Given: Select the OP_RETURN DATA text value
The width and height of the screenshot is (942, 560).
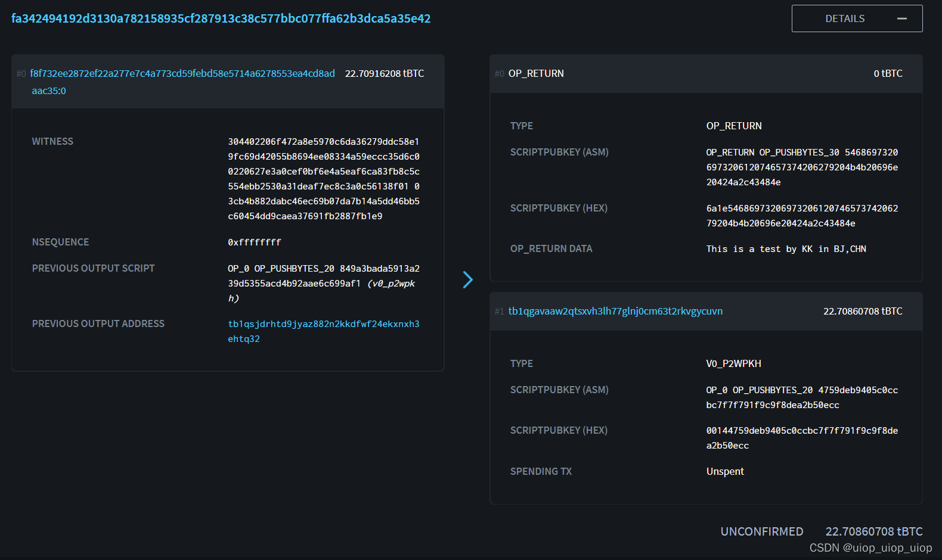Looking at the screenshot, I should (786, 249).
